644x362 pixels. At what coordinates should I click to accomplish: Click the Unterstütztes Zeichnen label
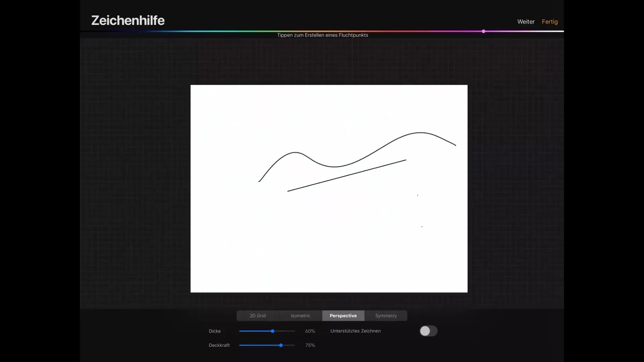click(356, 331)
